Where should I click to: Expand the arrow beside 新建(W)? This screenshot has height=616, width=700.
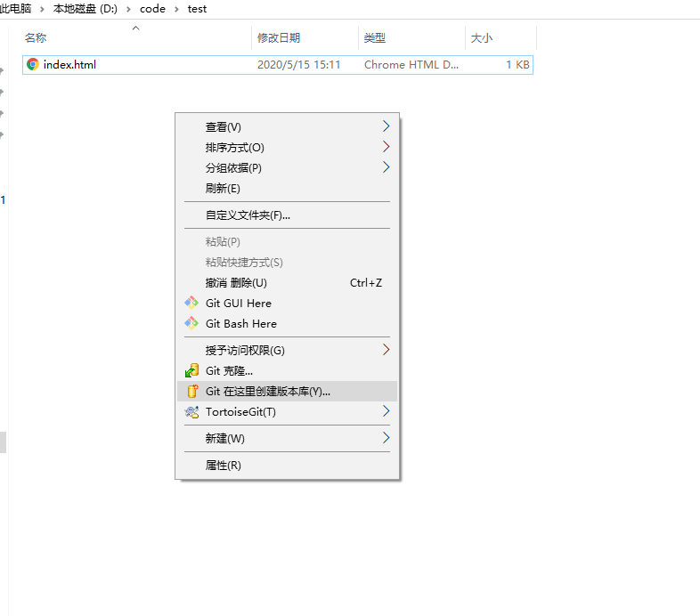point(387,438)
